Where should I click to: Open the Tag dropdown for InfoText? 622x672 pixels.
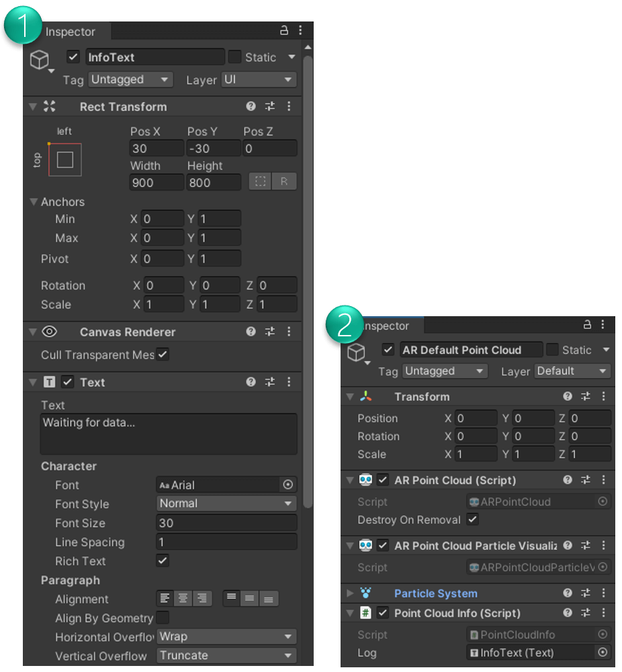tap(130, 80)
